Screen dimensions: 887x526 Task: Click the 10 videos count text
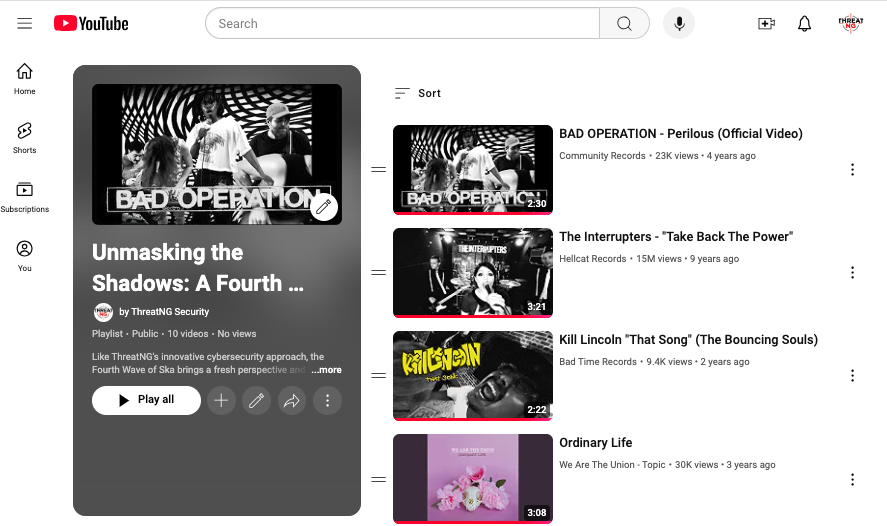tap(188, 334)
